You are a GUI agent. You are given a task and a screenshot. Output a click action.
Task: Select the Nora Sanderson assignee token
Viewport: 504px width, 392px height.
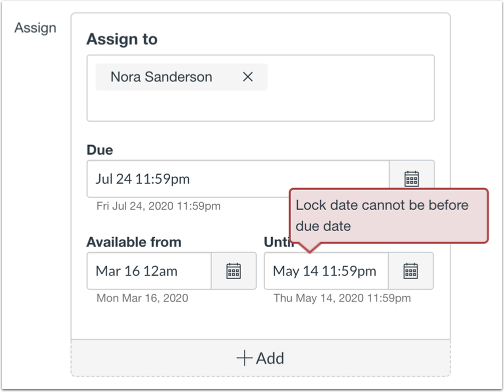[161, 77]
